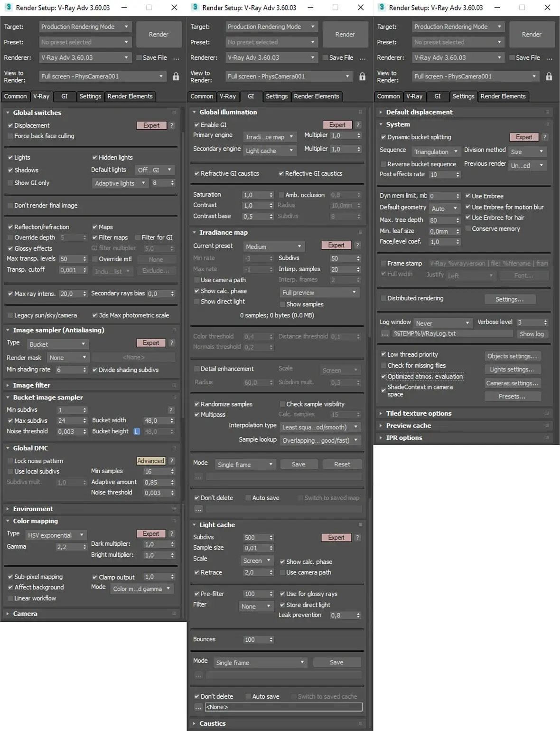Open the Primary engine Irradiance map dropdown
The width and height of the screenshot is (560, 731).
click(x=270, y=137)
